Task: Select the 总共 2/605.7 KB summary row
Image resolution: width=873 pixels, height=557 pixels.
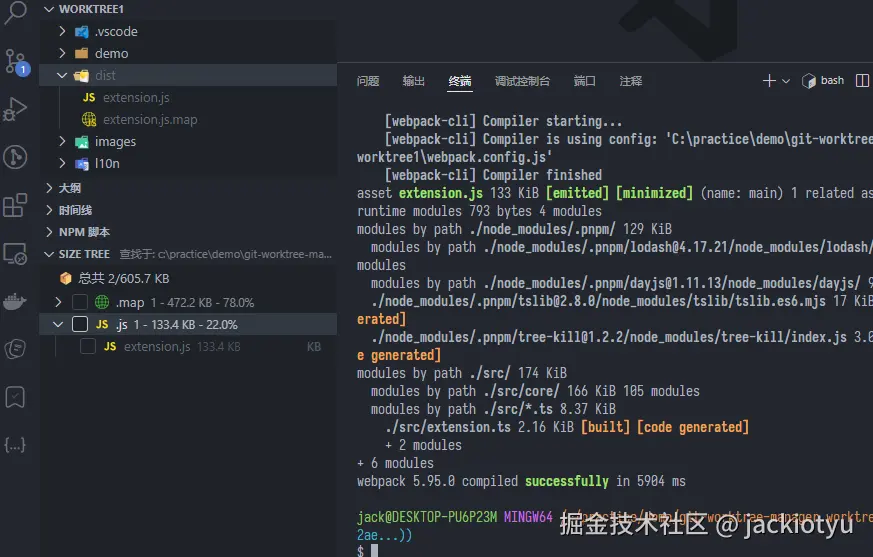Action: point(188,278)
